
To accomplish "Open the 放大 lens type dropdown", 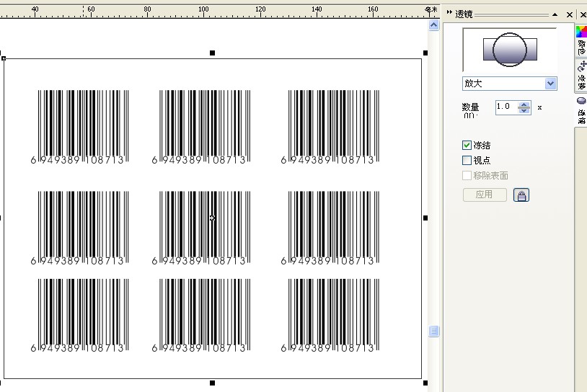I will (x=551, y=84).
